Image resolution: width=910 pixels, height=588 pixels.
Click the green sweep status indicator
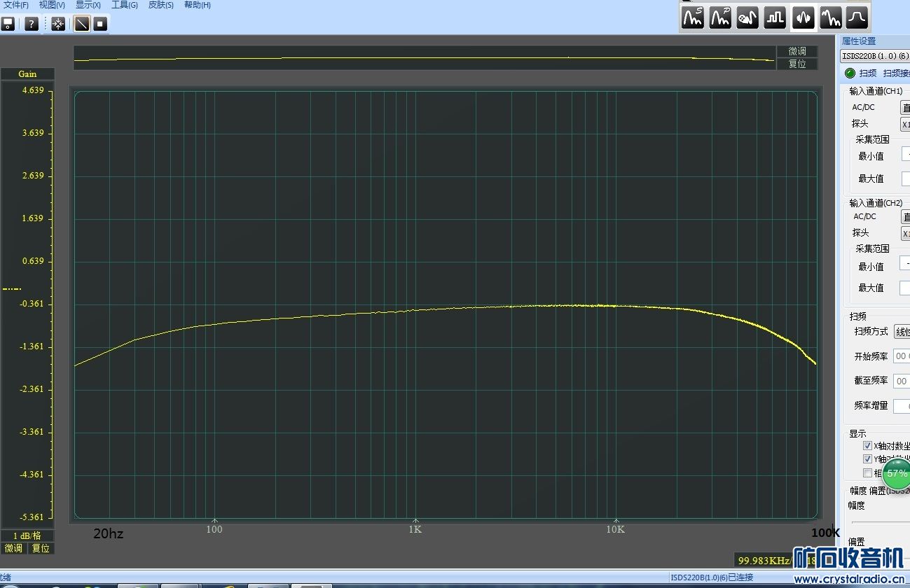point(850,73)
